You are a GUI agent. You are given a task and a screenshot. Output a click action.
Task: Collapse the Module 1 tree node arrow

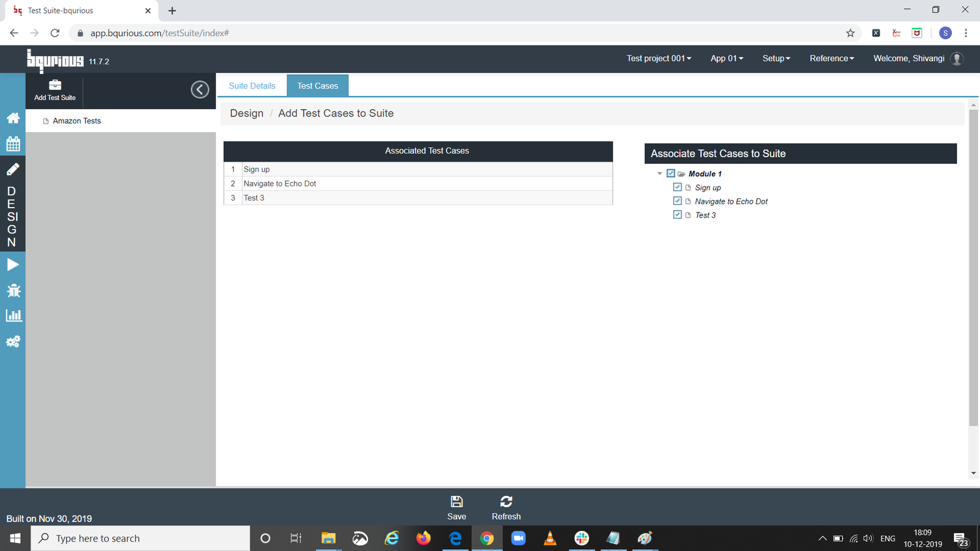point(660,174)
